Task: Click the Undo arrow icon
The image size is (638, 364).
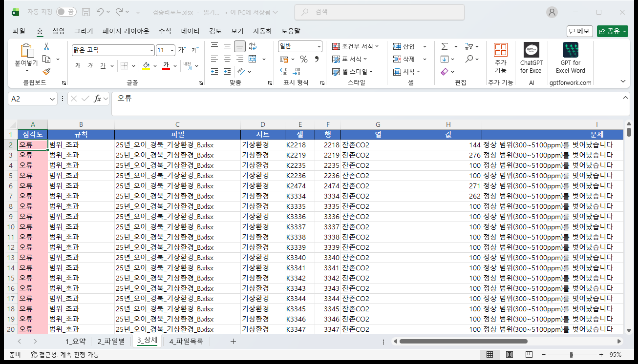Action: [x=100, y=12]
